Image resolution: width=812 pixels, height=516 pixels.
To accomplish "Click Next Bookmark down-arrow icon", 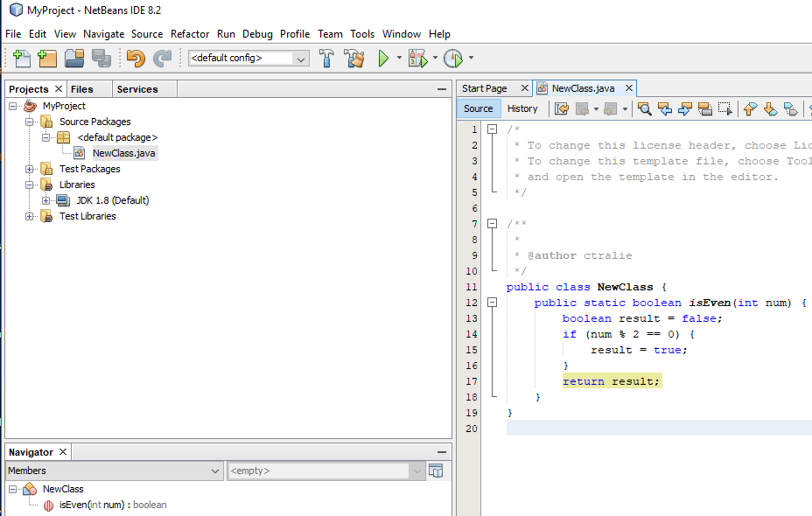I will [x=771, y=108].
